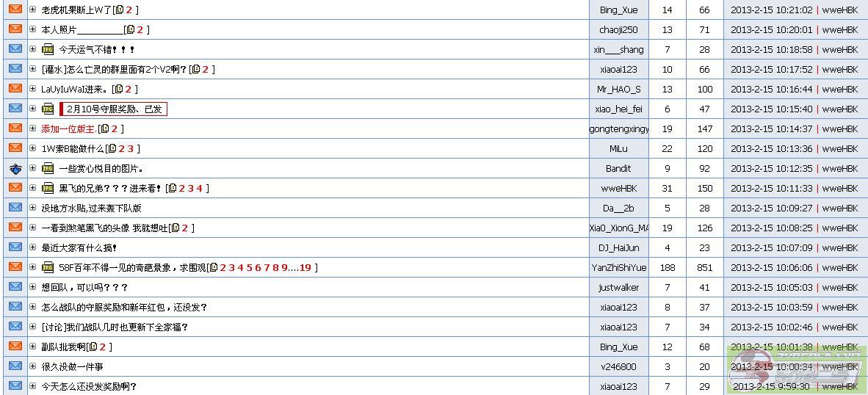Click the JPG icon before 2月10号守服奖励
868x395 pixels.
[48, 109]
